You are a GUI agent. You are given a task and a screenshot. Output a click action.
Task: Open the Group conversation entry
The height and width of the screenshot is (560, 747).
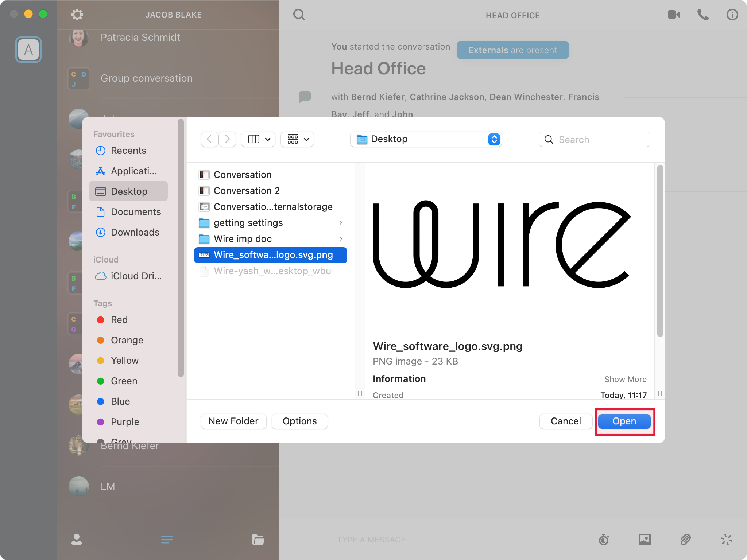tap(168, 78)
